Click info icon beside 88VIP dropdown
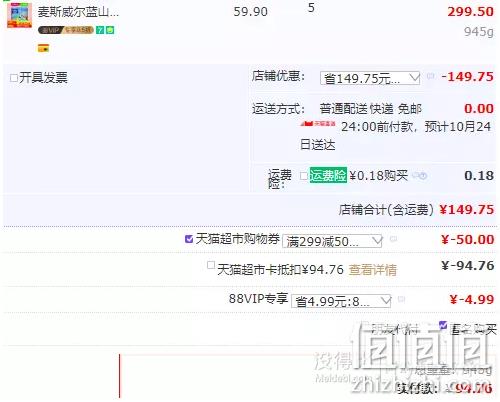 402,299
